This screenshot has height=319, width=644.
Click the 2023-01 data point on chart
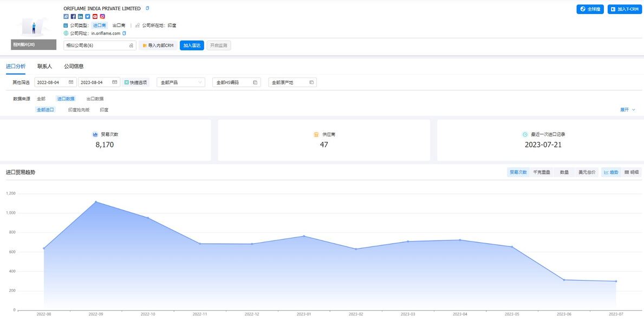[x=304, y=236]
